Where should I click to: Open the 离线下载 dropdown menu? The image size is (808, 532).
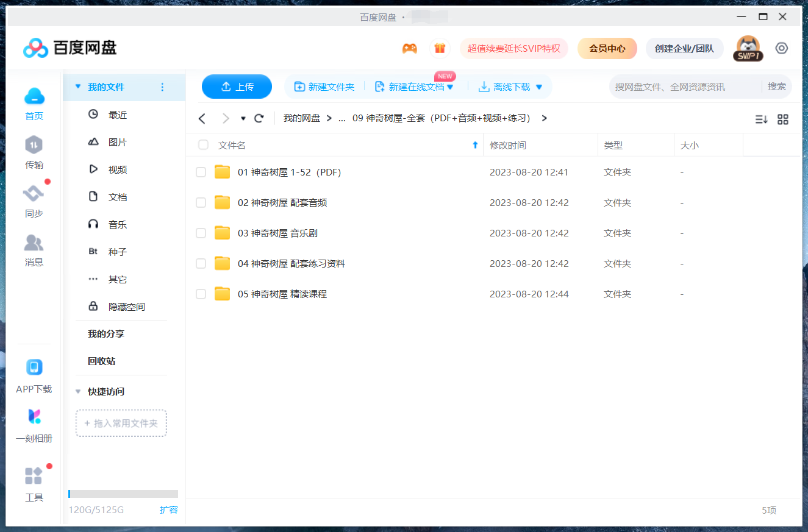[x=538, y=87]
